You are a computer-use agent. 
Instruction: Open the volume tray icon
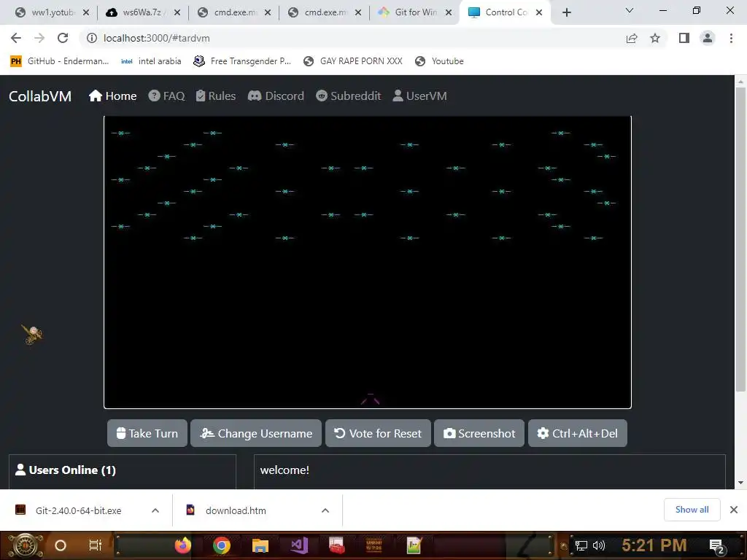click(598, 545)
